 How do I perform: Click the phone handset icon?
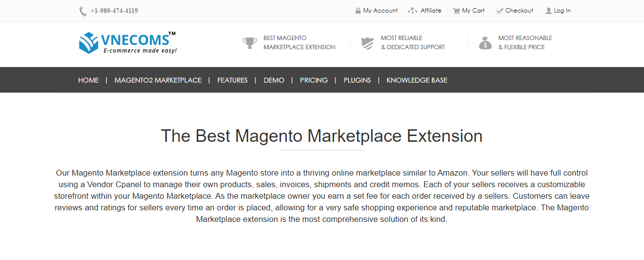pos(83,11)
